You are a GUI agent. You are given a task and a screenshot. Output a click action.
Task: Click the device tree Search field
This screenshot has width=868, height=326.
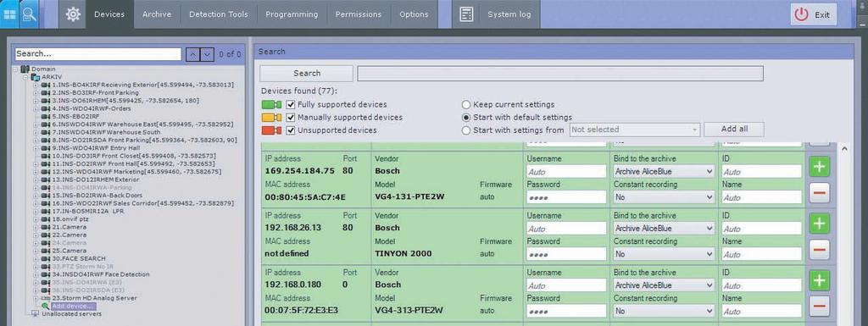pyautogui.click(x=98, y=54)
